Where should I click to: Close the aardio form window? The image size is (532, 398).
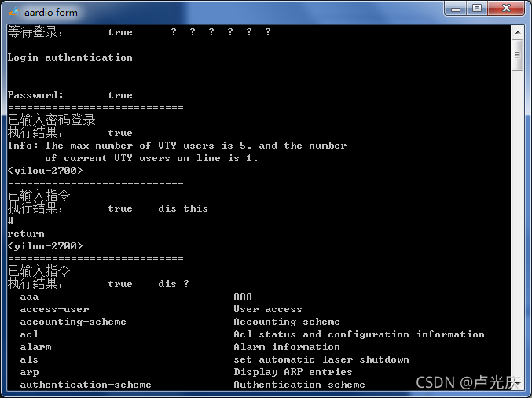506,9
